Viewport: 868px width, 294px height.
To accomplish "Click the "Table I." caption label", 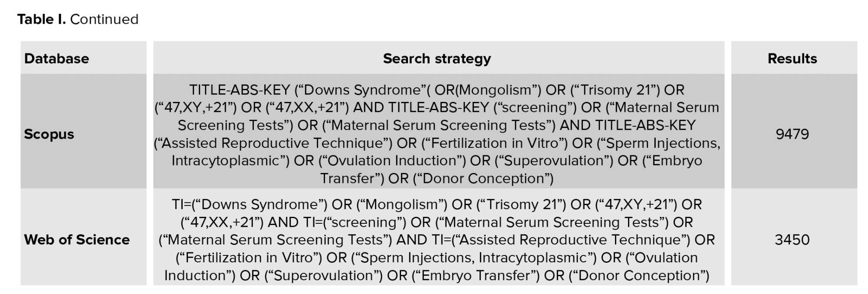I will tap(41, 20).
